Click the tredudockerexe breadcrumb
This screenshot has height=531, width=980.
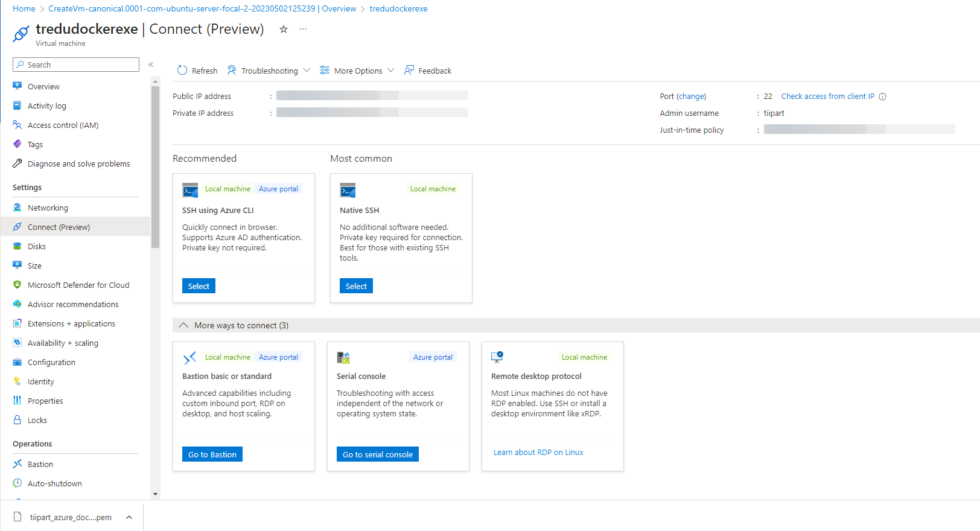coord(398,8)
